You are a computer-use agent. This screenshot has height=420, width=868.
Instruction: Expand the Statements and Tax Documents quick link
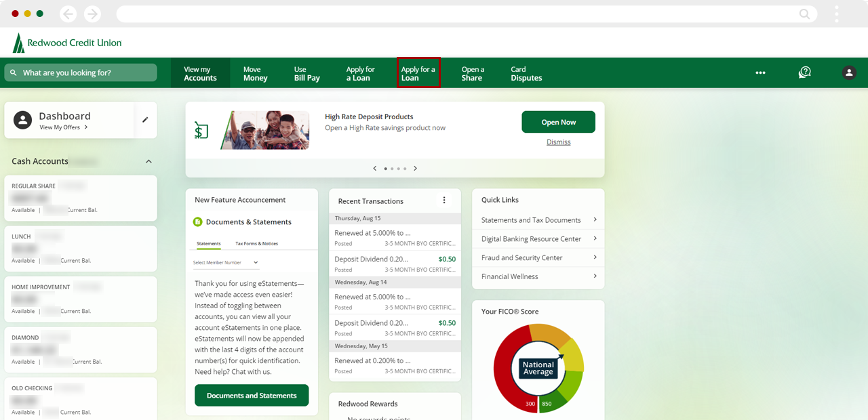(595, 219)
